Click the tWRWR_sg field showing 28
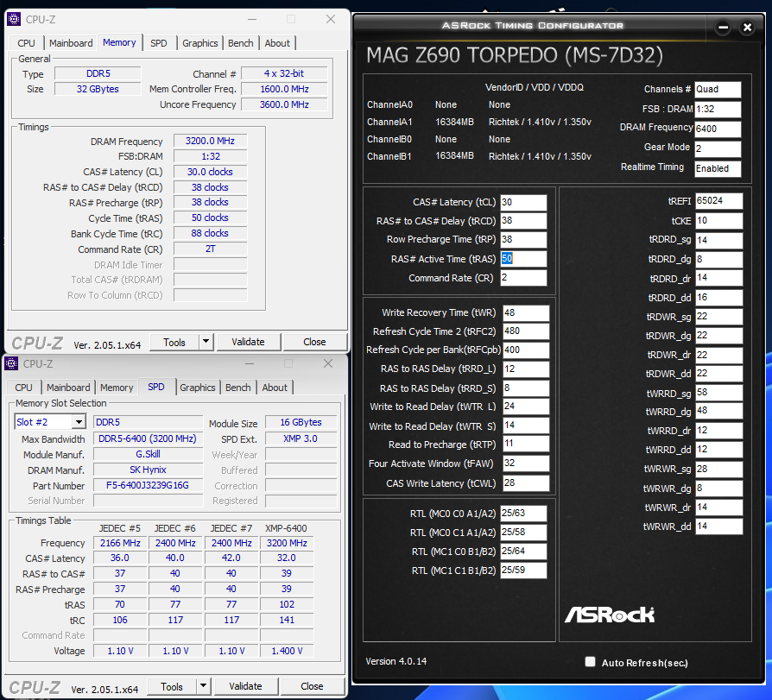Viewport: 772px width, 700px height. click(718, 469)
